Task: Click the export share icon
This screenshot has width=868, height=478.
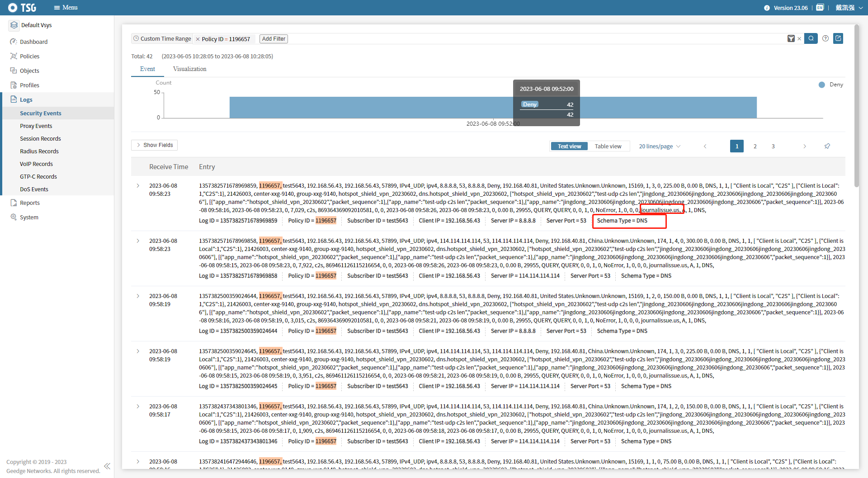Action: pyautogui.click(x=838, y=38)
